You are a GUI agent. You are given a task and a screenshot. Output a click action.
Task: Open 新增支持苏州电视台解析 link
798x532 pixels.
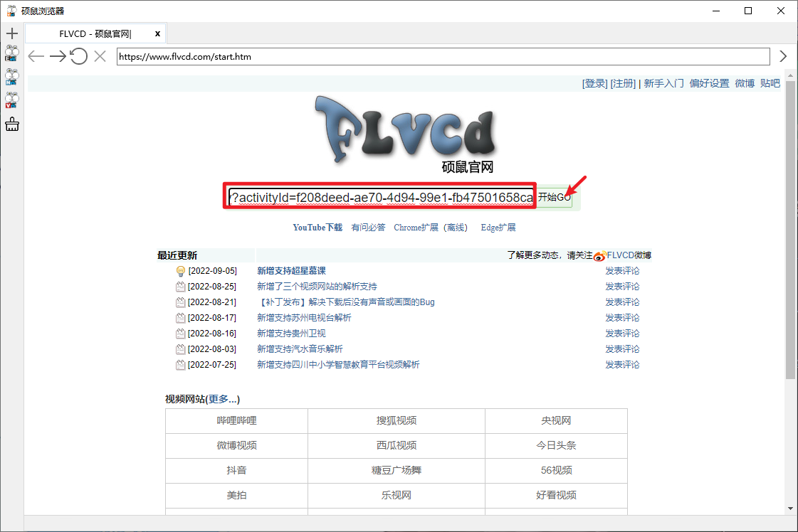click(304, 318)
